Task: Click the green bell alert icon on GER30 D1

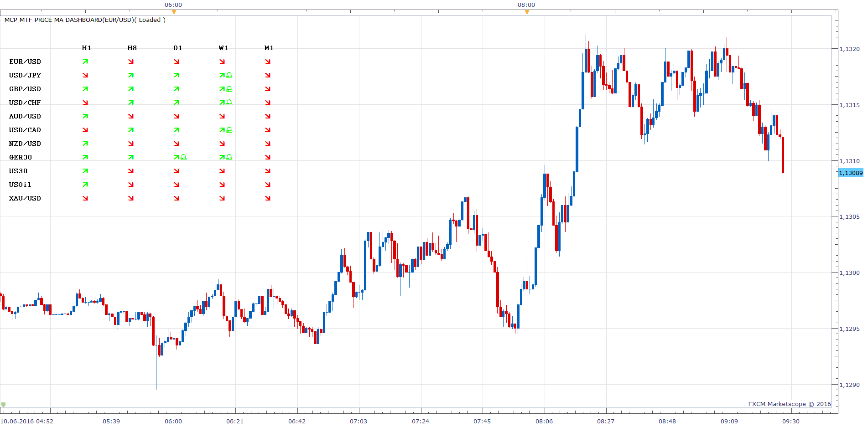Action: click(184, 157)
